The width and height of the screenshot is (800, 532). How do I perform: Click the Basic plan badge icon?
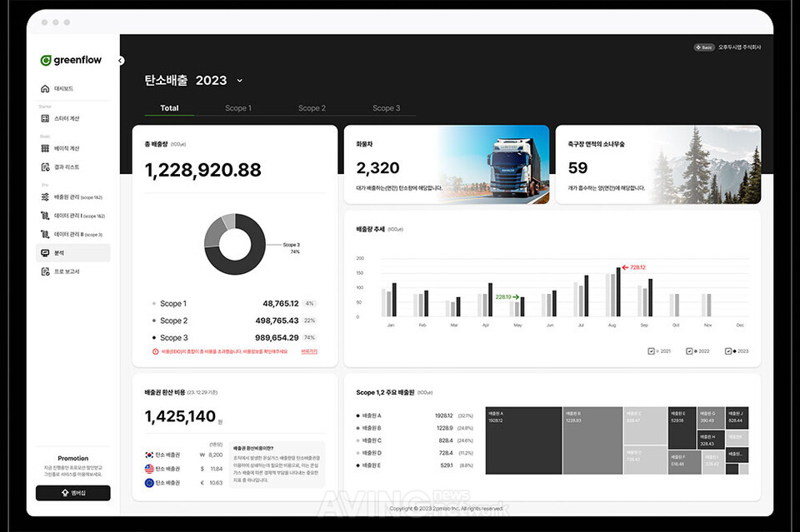pos(703,47)
